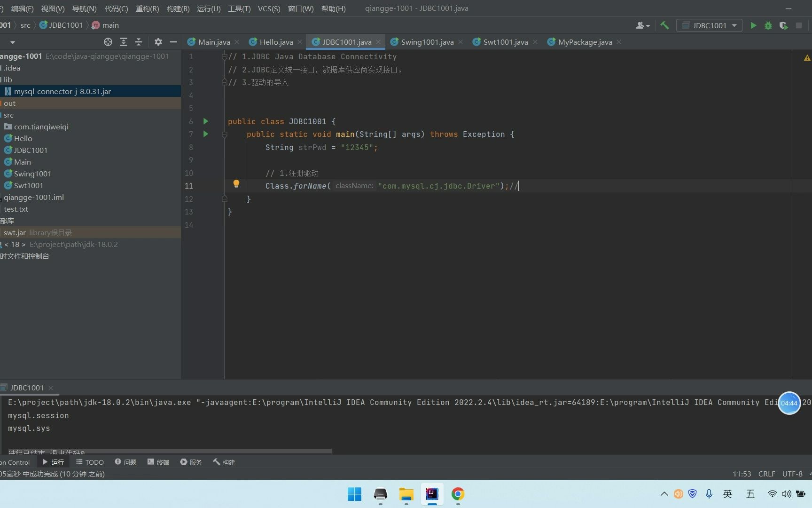Click the yellow lightbulb intention icon
The width and height of the screenshot is (812, 508).
coord(236,184)
